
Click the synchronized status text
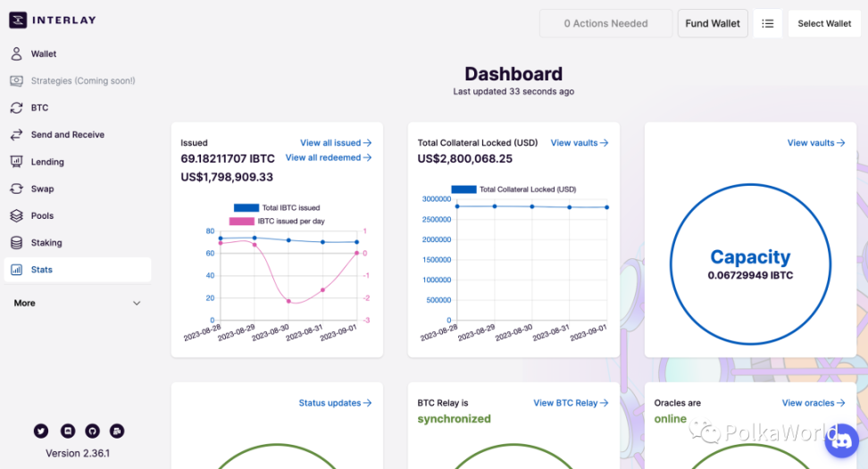coord(454,419)
